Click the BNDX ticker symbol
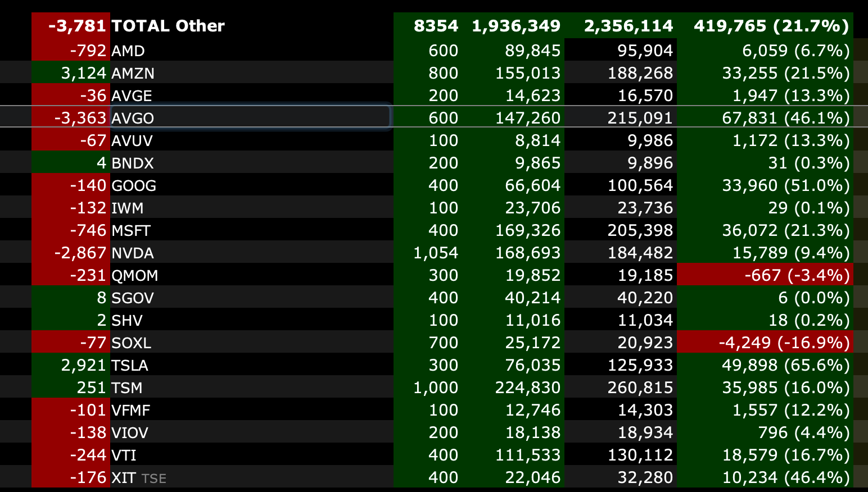 pyautogui.click(x=133, y=163)
